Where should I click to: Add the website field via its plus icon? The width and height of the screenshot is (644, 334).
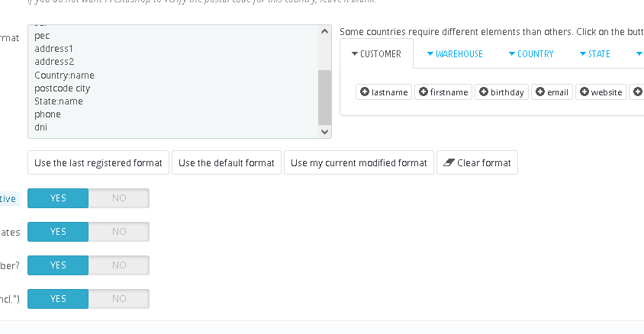[x=584, y=92]
